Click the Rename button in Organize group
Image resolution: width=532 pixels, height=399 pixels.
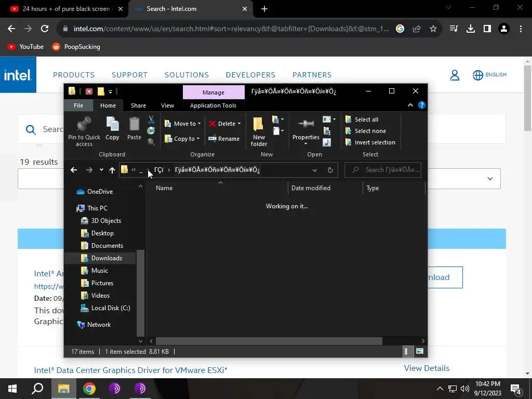224,139
